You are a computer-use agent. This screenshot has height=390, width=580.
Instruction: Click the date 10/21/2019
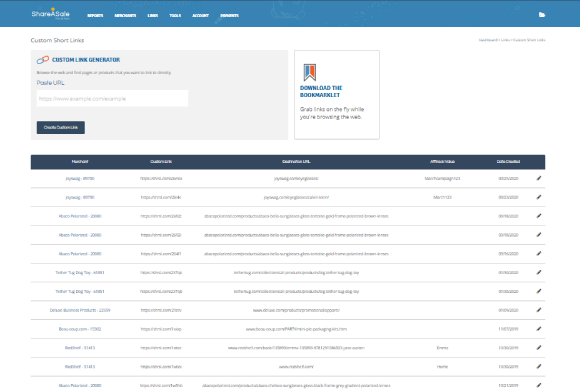tap(508, 385)
